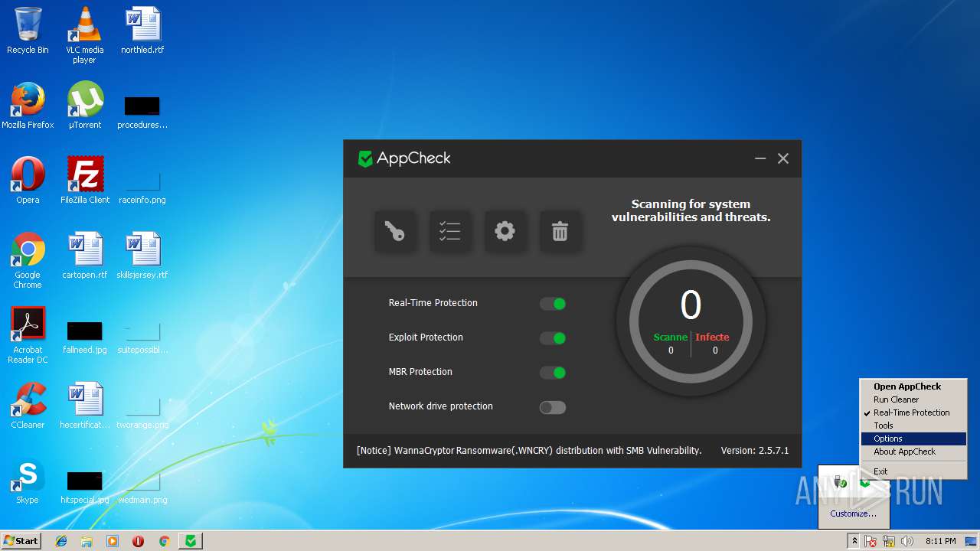980x551 pixels.
Task: Select the µTorrent desktop shortcut
Action: point(84,106)
